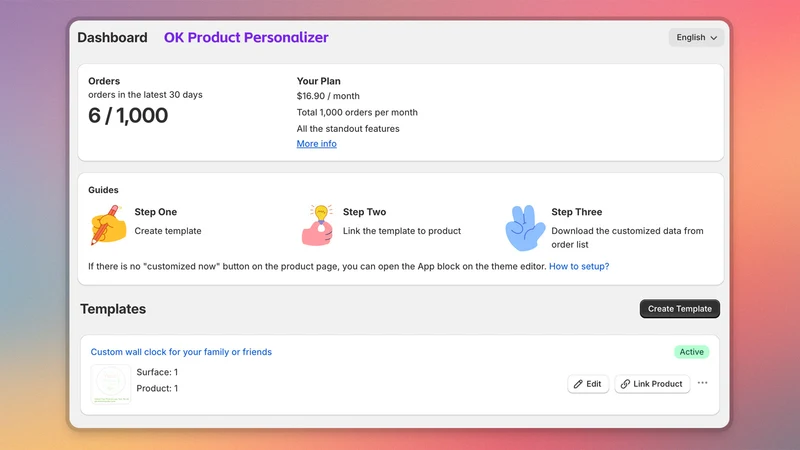This screenshot has height=450, width=800.
Task: Click the Your Plan heading
Action: click(318, 81)
